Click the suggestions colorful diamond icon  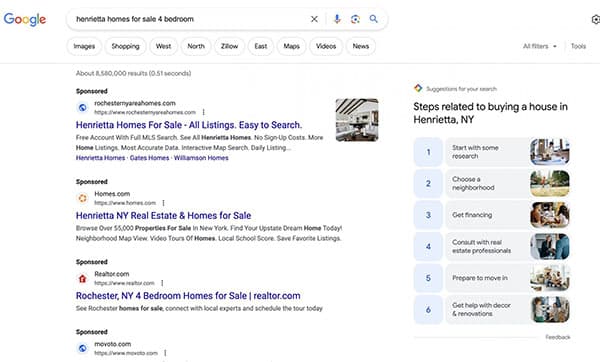click(x=418, y=88)
